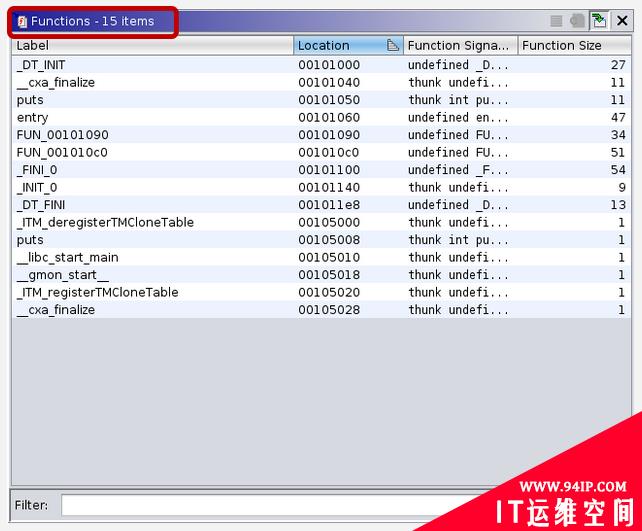Select the __libc_start_main label

[x=68, y=258]
